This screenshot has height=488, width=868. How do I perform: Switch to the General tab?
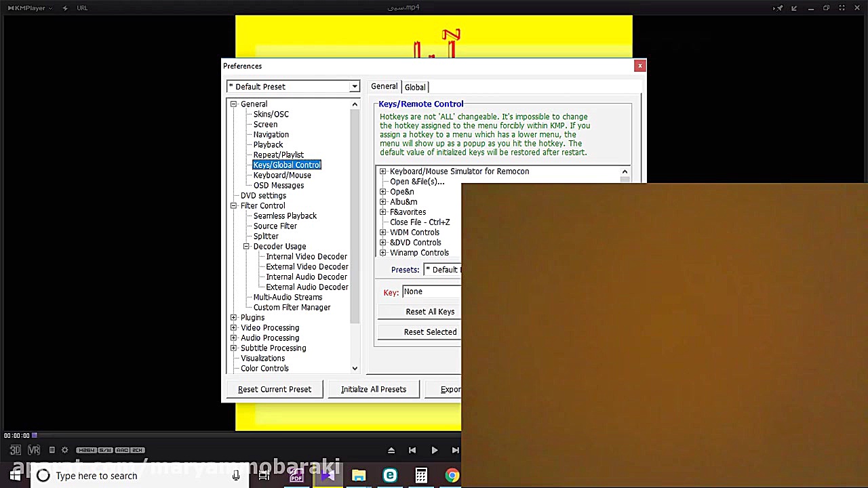(x=384, y=86)
